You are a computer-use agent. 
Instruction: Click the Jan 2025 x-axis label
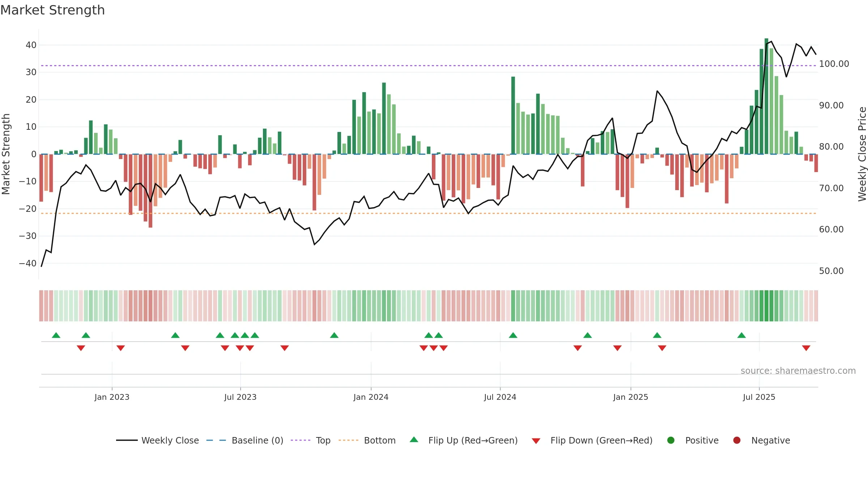(630, 397)
